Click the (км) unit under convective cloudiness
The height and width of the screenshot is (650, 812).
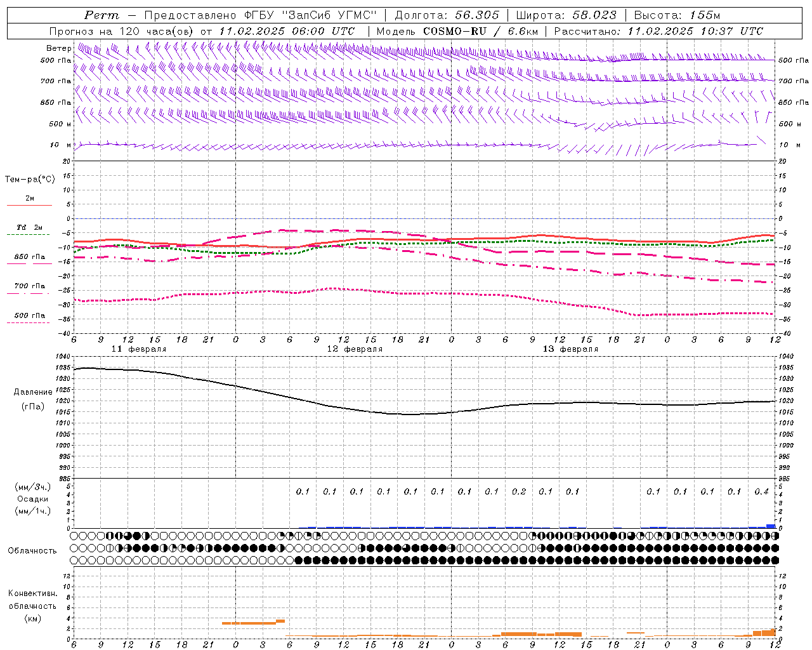click(32, 618)
